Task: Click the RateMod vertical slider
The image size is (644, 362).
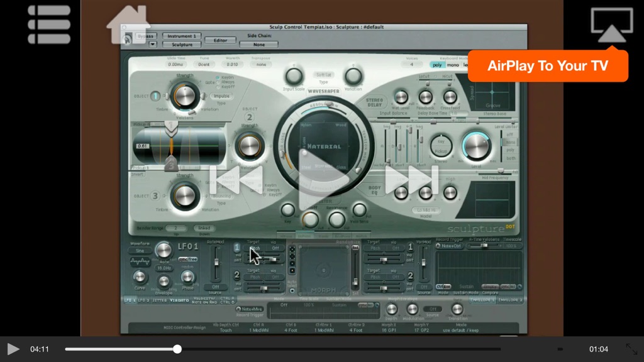Action: [216, 263]
